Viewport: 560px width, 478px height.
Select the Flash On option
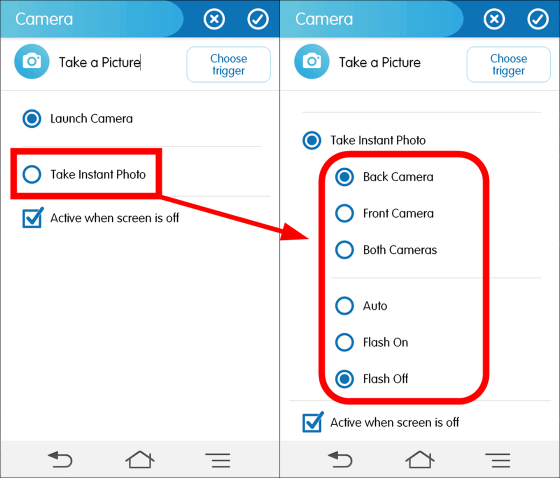tap(345, 342)
